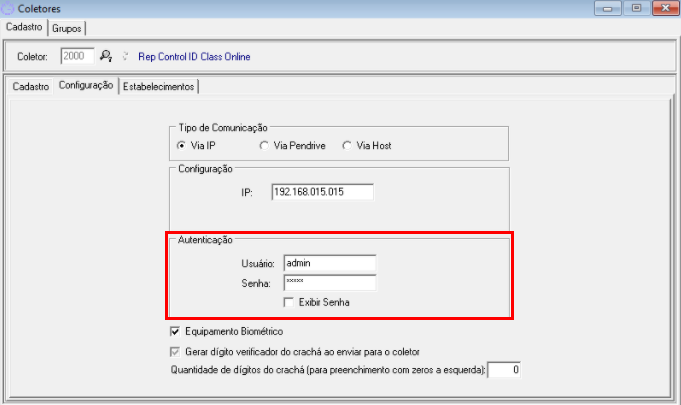Open the inner Cadastro tab beside Configuração

pyautogui.click(x=31, y=87)
